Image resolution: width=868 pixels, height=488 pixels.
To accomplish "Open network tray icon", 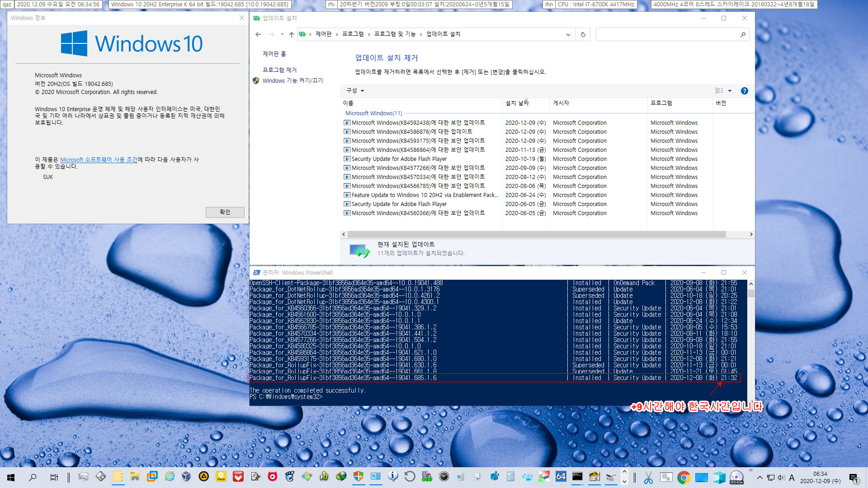I will 771,478.
